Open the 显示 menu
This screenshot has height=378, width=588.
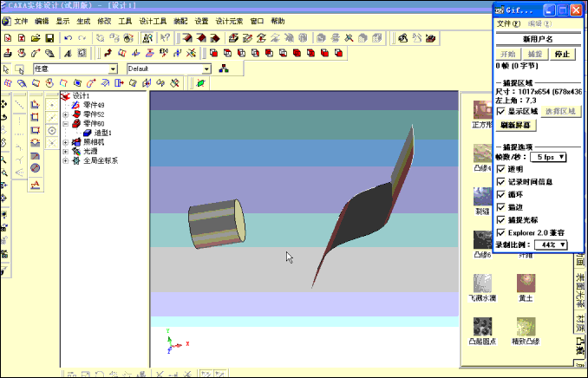pyautogui.click(x=62, y=22)
